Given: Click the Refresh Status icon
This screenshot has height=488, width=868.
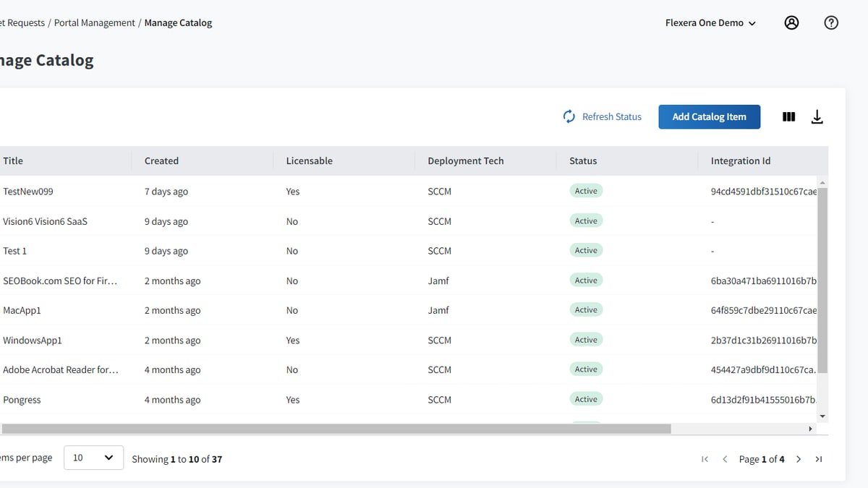Looking at the screenshot, I should pos(569,116).
